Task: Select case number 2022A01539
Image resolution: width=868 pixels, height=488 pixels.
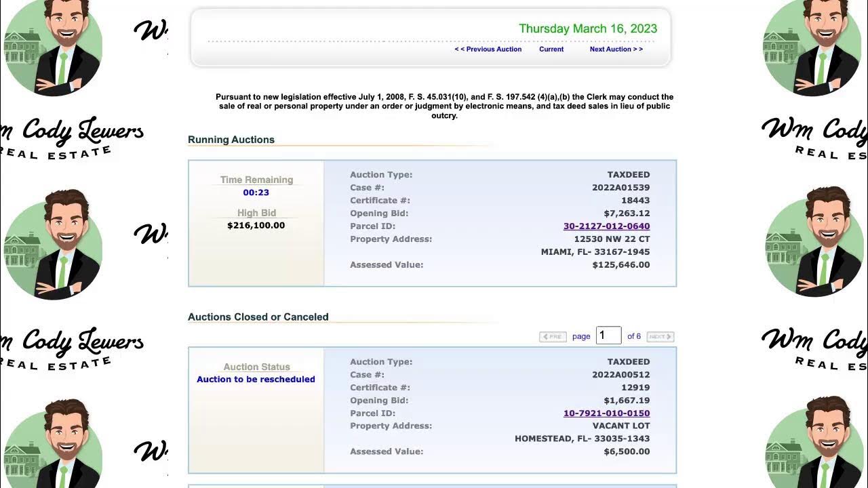Action: pyautogui.click(x=620, y=188)
